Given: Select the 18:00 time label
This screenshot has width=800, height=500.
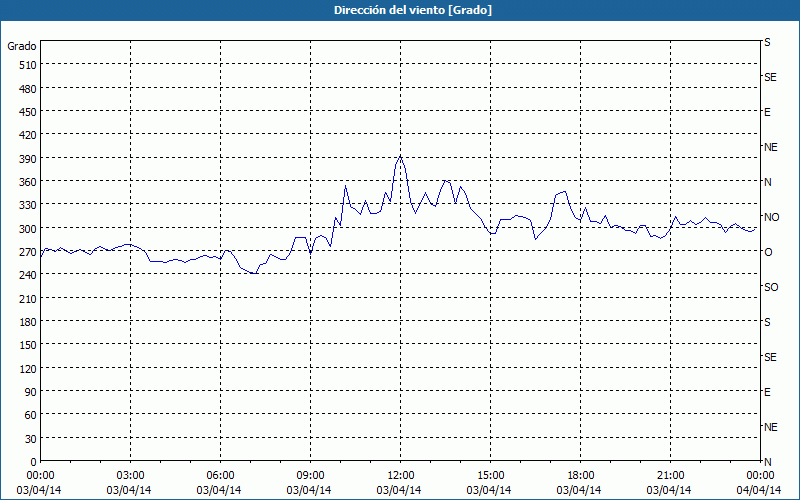Looking at the screenshot, I should point(581,476).
